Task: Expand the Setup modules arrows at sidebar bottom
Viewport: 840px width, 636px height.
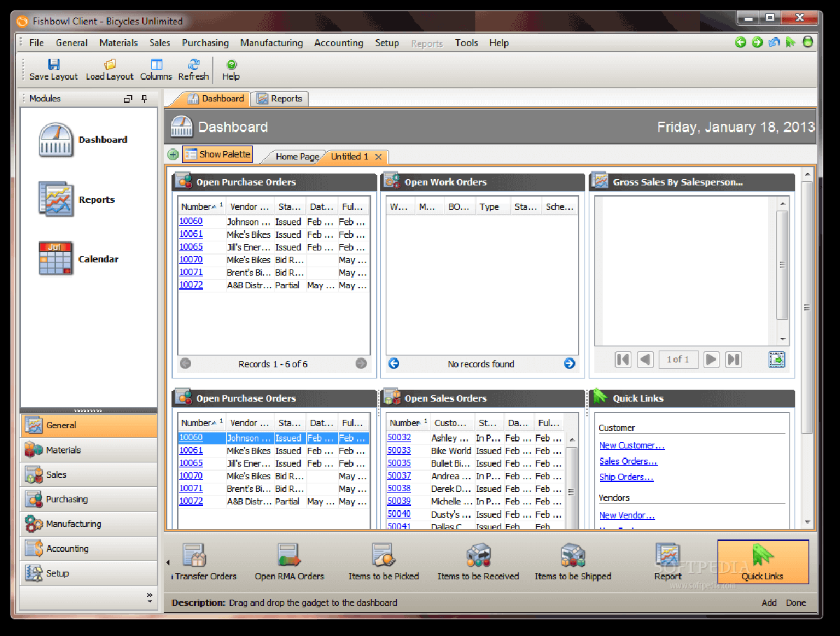Action: coord(150,595)
